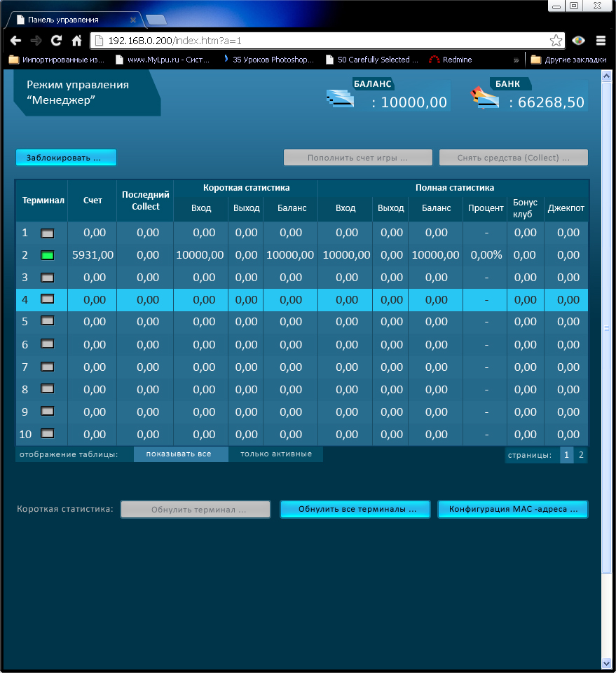Click the status indicator of terminal 3
Viewport: 616px width, 673px height.
(x=47, y=278)
